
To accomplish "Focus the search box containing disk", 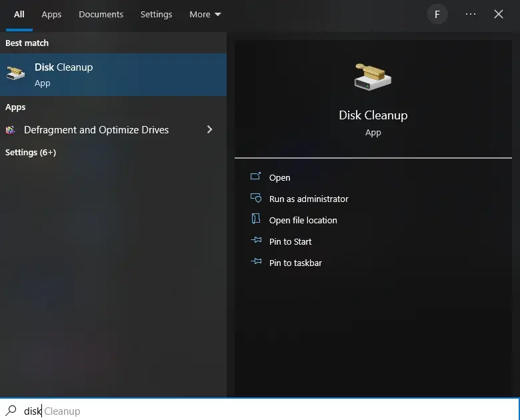I will click(260, 411).
